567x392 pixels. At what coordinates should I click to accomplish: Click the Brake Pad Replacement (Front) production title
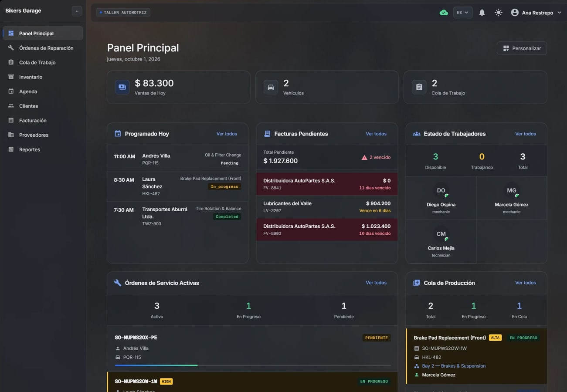[450, 338]
